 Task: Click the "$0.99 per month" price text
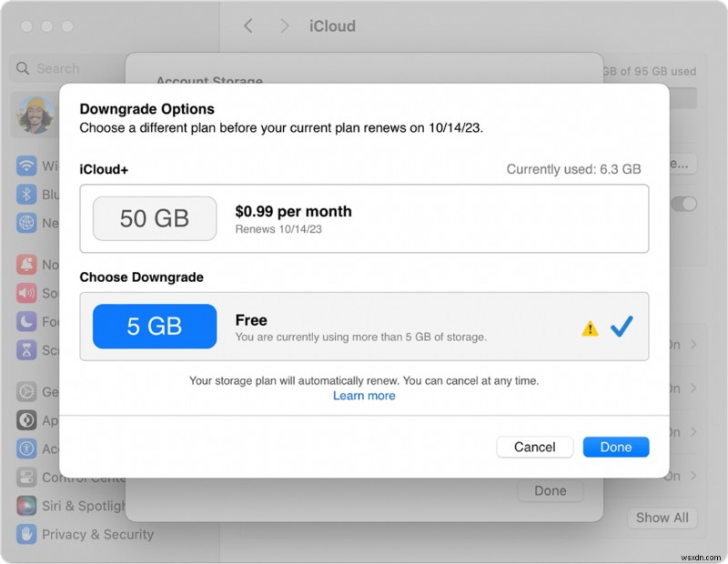[x=293, y=211]
